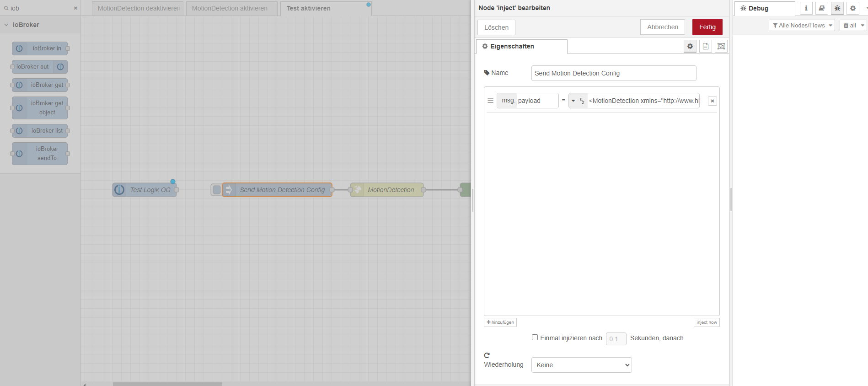Open the Alle Nodes/Flows filter dropdown
Screen dimensions: 868x386
pyautogui.click(x=802, y=26)
